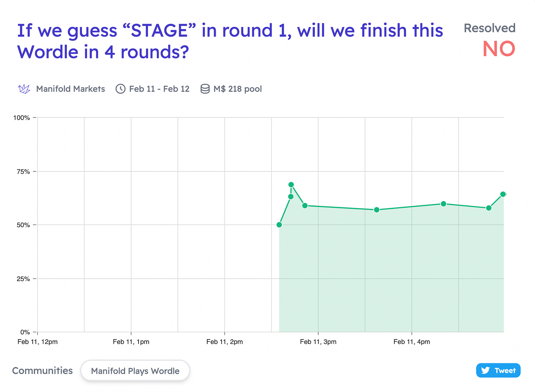
Task: Click the second-to-last data point at 58%
Action: coord(489,208)
